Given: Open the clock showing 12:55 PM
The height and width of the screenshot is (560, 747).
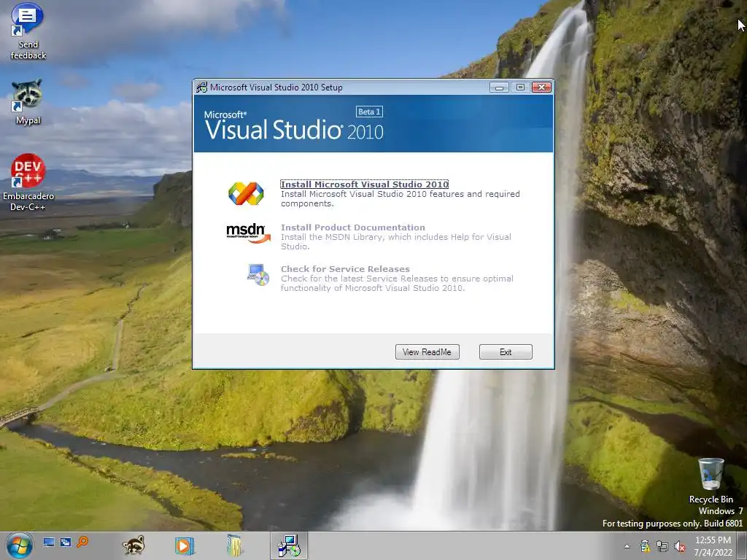Looking at the screenshot, I should click(x=713, y=546).
